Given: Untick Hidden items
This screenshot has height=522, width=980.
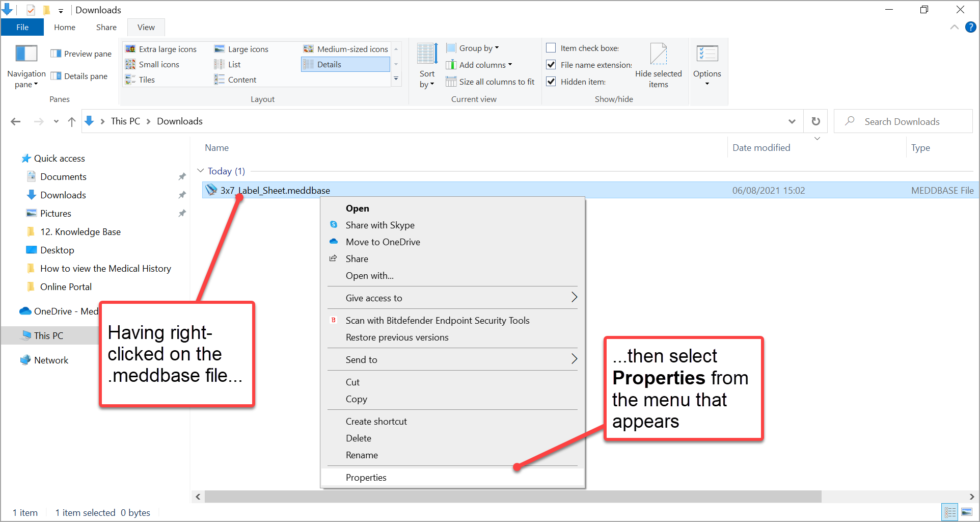Looking at the screenshot, I should (551, 82).
